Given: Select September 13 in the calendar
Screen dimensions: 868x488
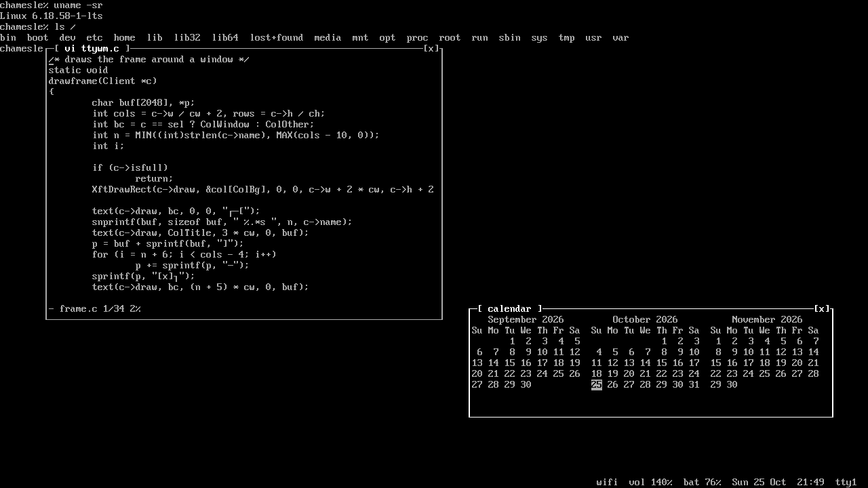Looking at the screenshot, I should 477,363.
